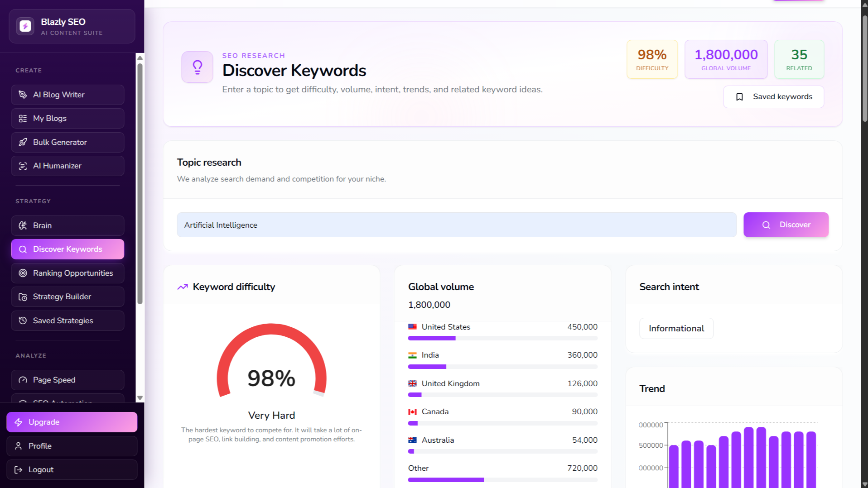Screen dimensions: 868x488
Task: Click the Strategy Builder folder icon
Action: click(x=23, y=297)
